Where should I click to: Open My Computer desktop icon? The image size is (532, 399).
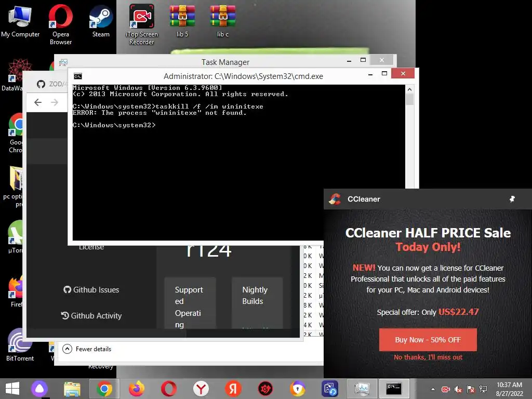click(20, 21)
